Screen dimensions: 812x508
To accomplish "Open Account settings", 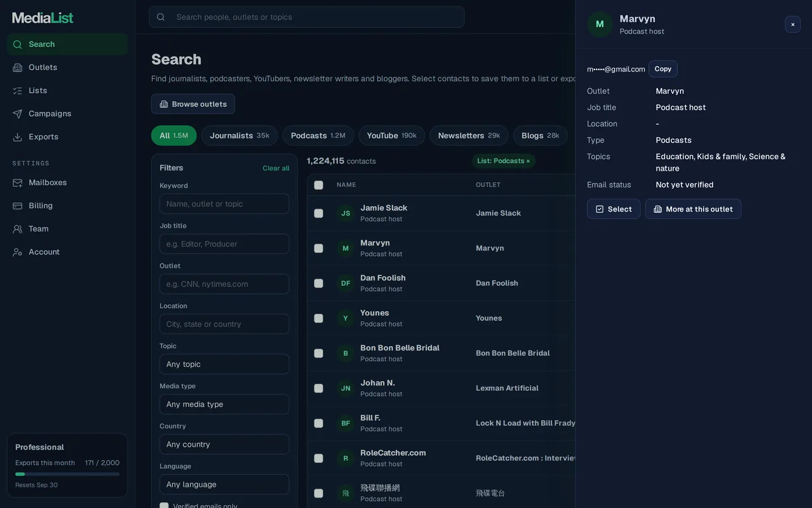I will click(x=67, y=252).
